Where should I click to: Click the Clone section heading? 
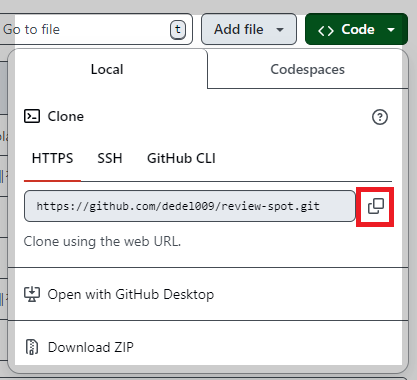(x=66, y=116)
